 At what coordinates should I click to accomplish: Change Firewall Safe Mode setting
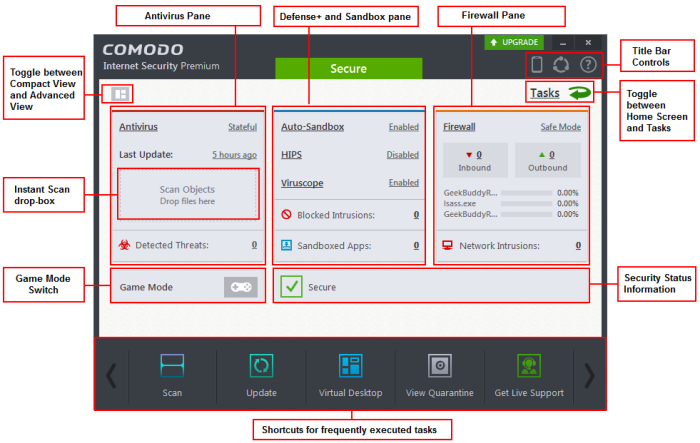[x=561, y=127]
